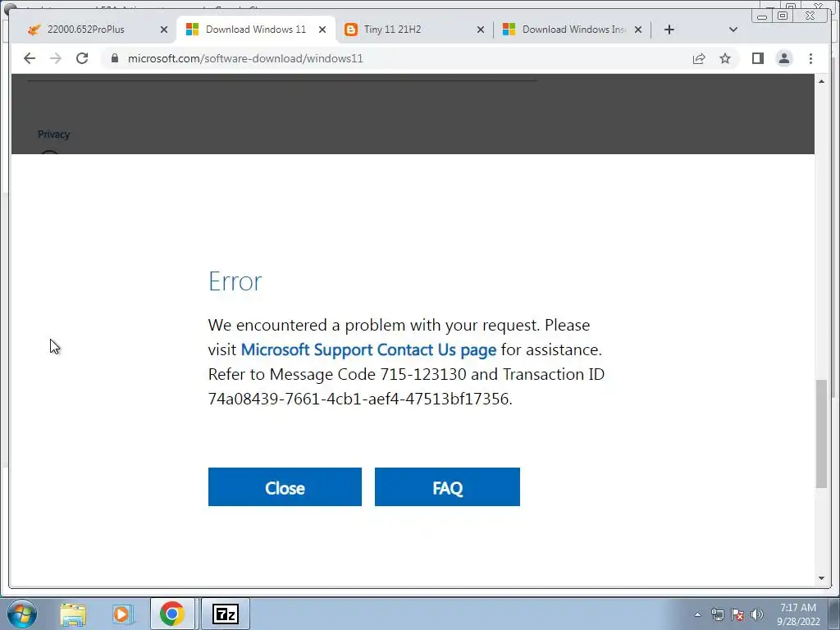Select the Download Windows 11 tab
Image resolution: width=840 pixels, height=630 pixels.
(x=256, y=30)
